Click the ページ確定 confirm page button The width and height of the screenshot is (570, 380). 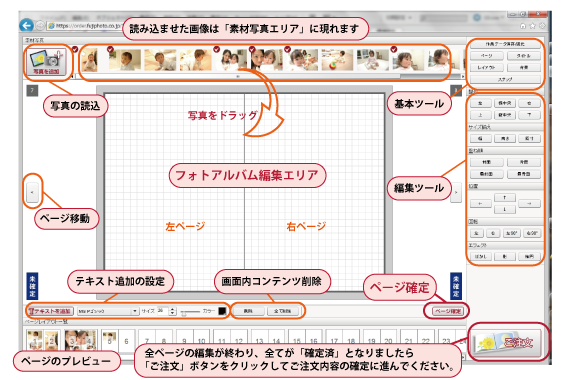pyautogui.click(x=447, y=311)
